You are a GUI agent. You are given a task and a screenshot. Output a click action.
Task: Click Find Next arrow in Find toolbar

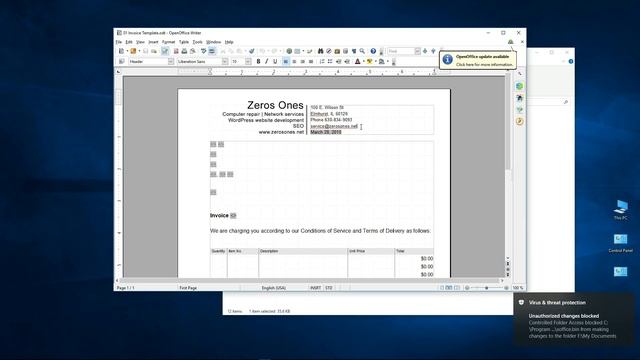coord(425,51)
